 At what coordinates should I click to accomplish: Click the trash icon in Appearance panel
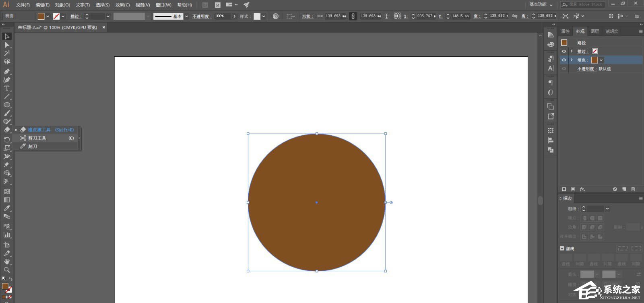(633, 189)
